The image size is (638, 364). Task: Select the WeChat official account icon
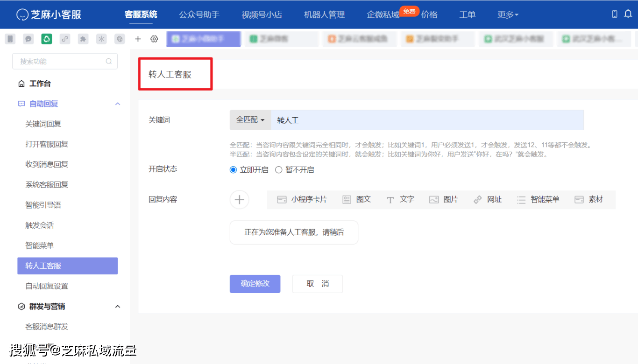coord(10,39)
